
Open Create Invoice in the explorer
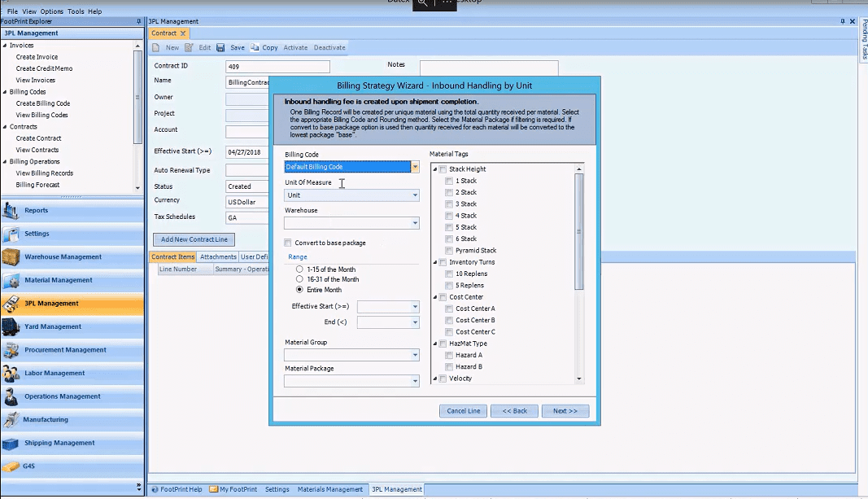[37, 57]
